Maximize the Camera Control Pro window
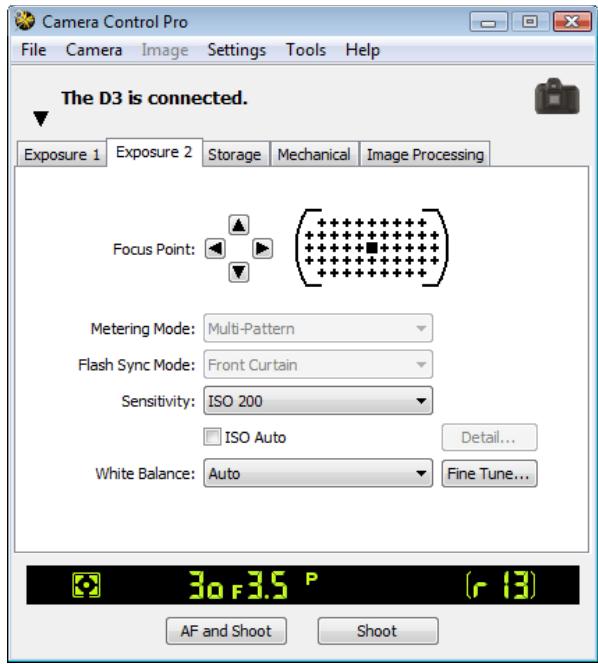This screenshot has height=664, width=598. click(x=529, y=21)
